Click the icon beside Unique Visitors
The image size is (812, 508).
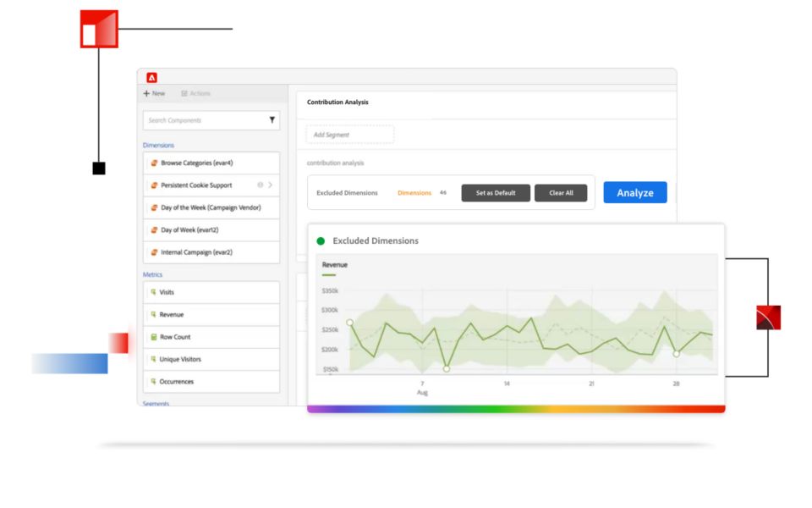coord(153,359)
